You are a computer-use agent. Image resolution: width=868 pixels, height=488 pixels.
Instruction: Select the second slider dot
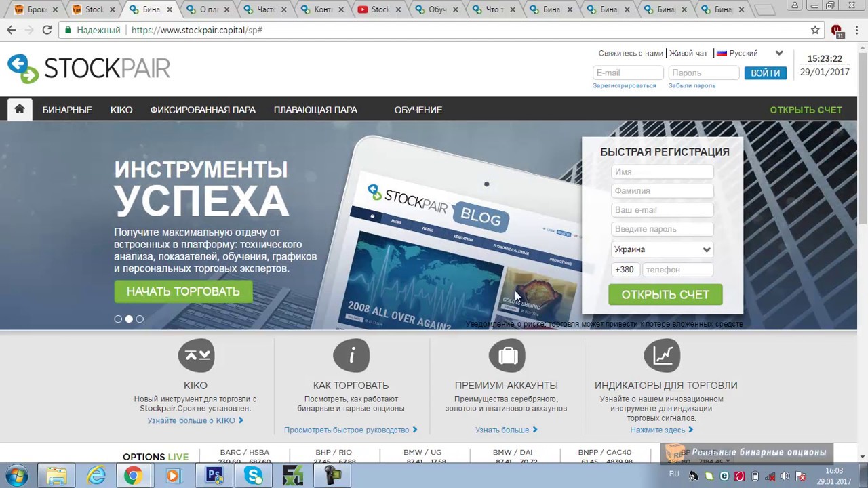129,319
